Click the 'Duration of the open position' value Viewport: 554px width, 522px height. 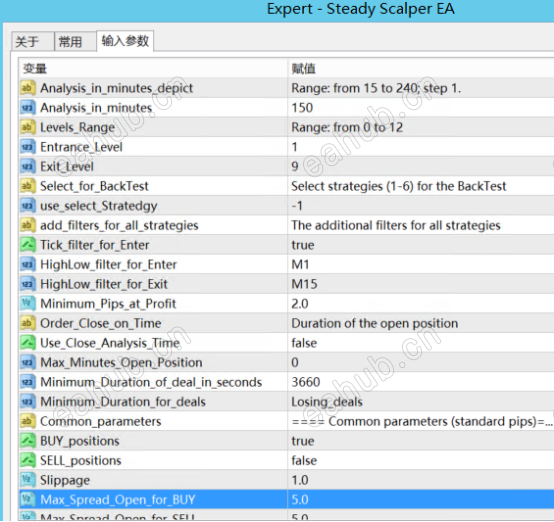click(375, 323)
